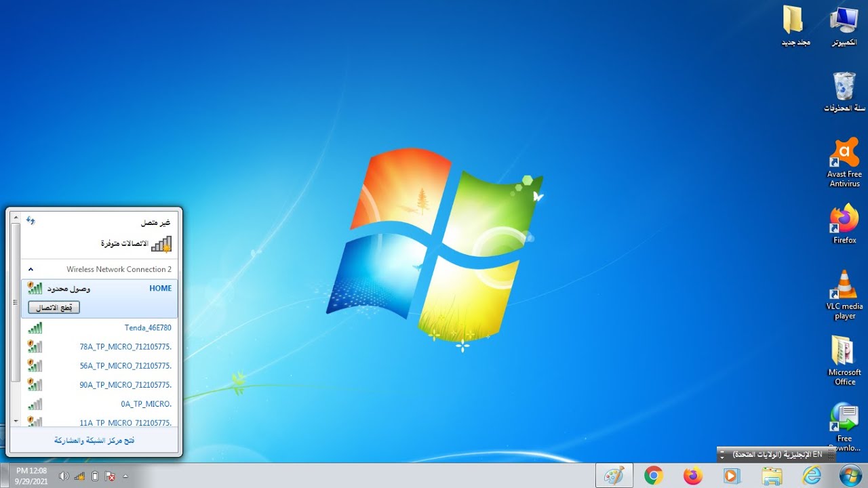This screenshot has height=488, width=868.
Task: Open Windows Explorer from the taskbar
Action: [x=772, y=475]
